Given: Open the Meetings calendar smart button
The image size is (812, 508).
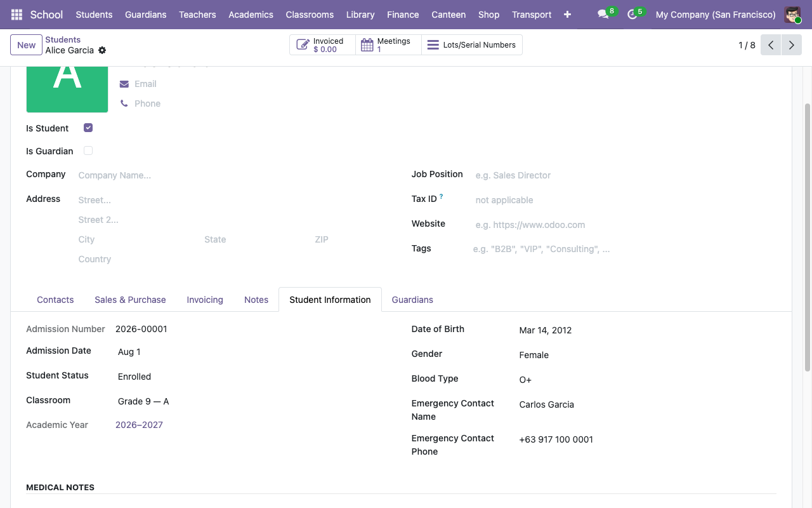Looking at the screenshot, I should click(x=388, y=45).
